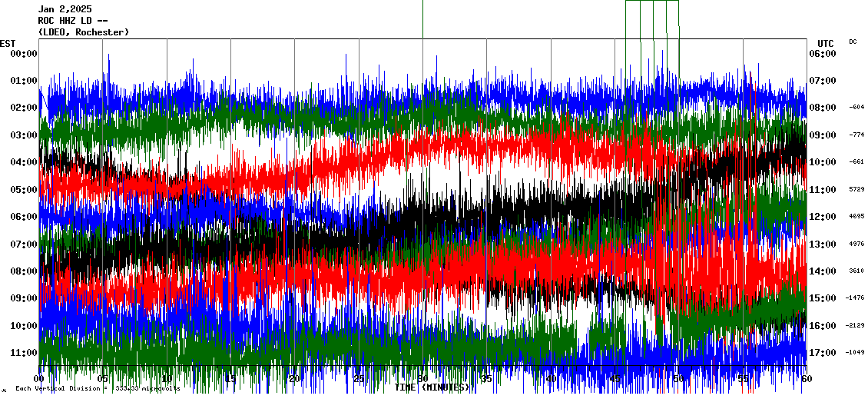Click the (LDEO, Rochester) network text
Viewport: 868px width, 399px height.
(83, 32)
